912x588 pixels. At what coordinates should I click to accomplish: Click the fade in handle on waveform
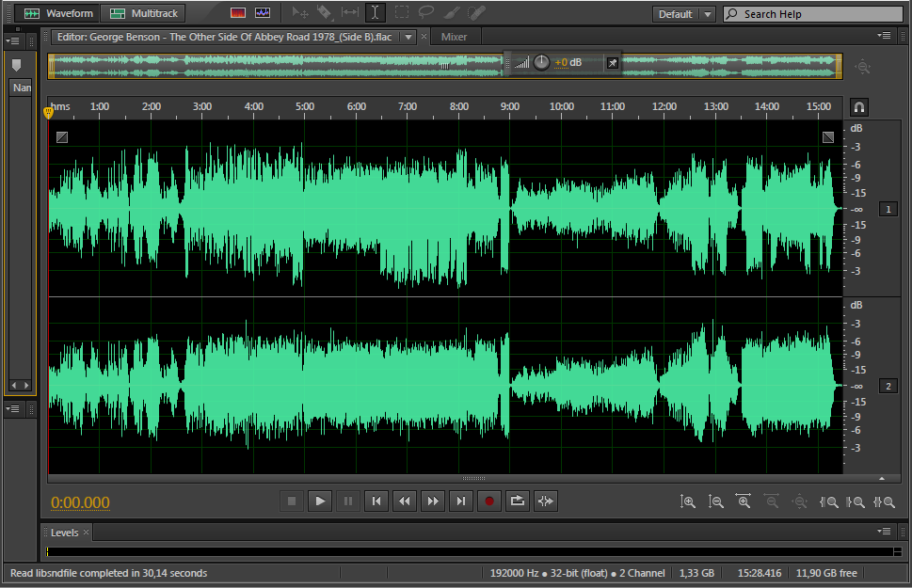click(62, 137)
